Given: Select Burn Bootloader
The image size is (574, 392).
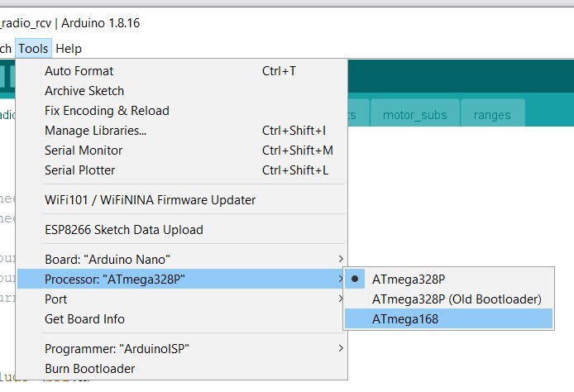Looking at the screenshot, I should pyautogui.click(x=89, y=369).
